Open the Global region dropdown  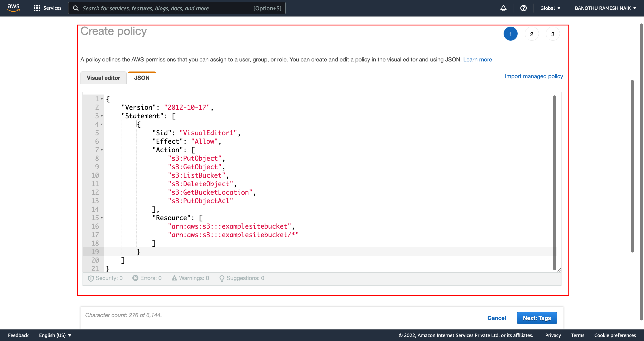(x=550, y=8)
